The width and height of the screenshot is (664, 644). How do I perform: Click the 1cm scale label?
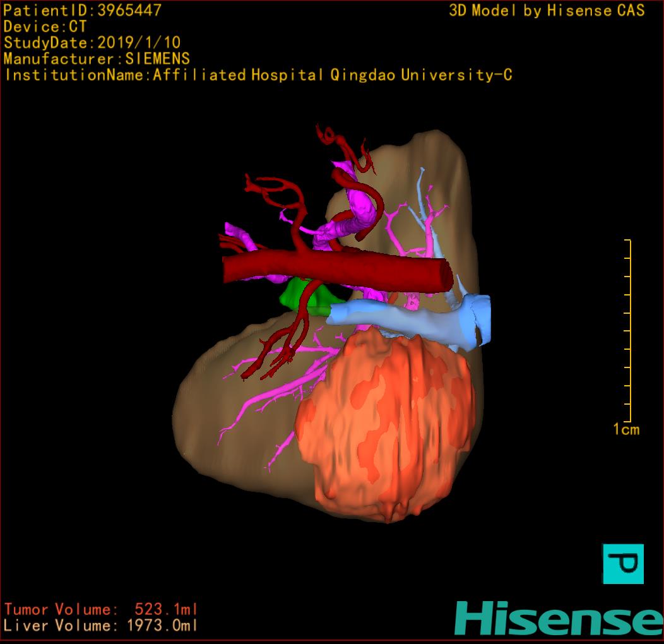[625, 430]
